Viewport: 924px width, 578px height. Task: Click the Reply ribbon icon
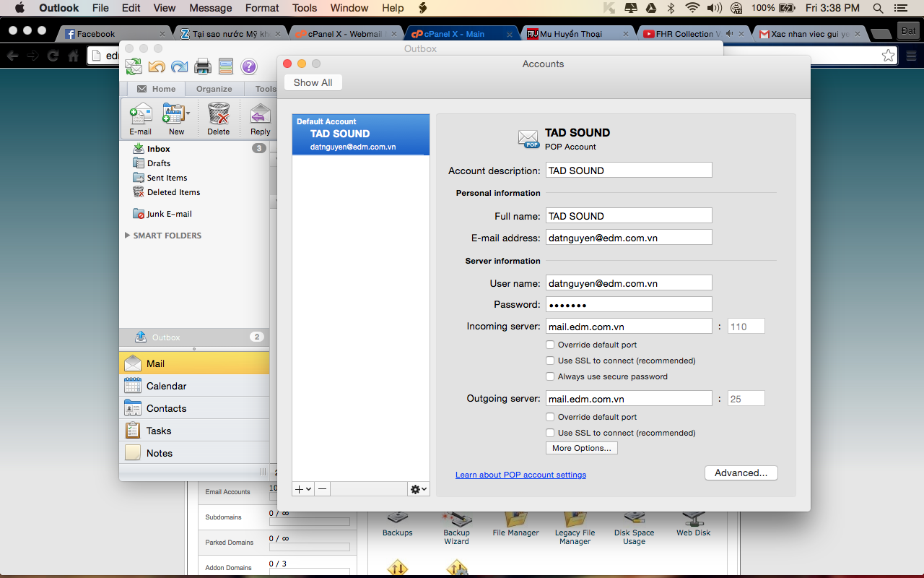260,119
